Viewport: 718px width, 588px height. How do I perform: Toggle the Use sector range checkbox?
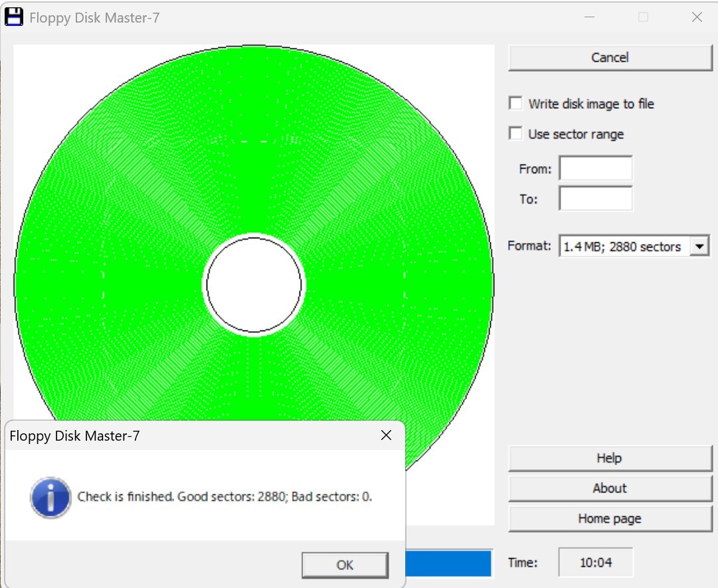coord(515,134)
